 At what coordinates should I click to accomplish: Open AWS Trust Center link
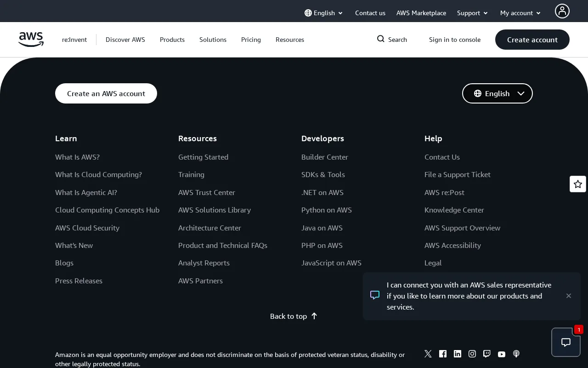[207, 192]
